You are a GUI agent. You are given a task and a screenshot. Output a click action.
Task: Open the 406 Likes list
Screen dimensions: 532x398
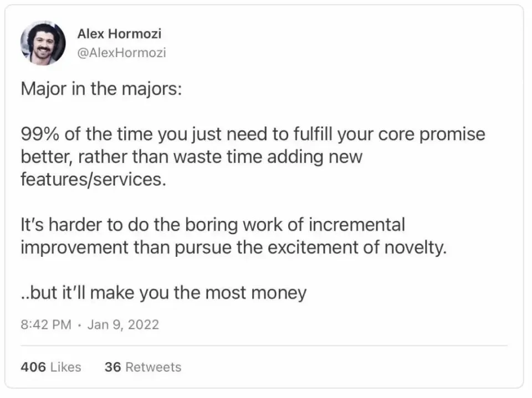tap(50, 367)
